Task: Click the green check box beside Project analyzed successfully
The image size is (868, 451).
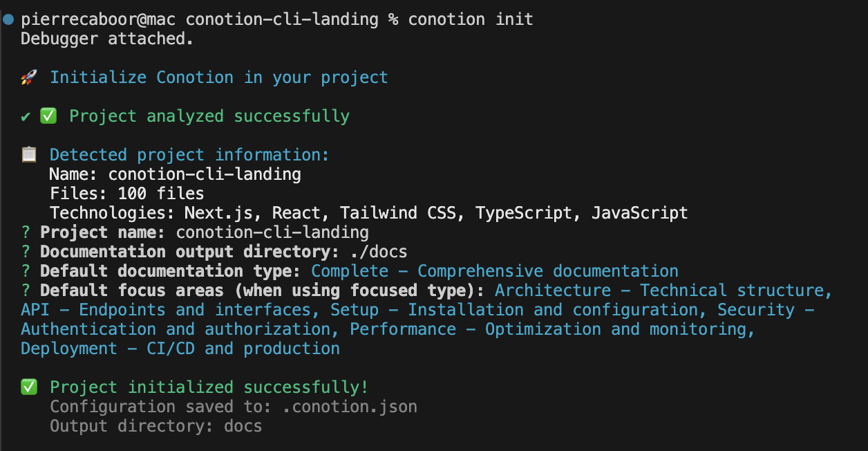Action: pyautogui.click(x=48, y=116)
